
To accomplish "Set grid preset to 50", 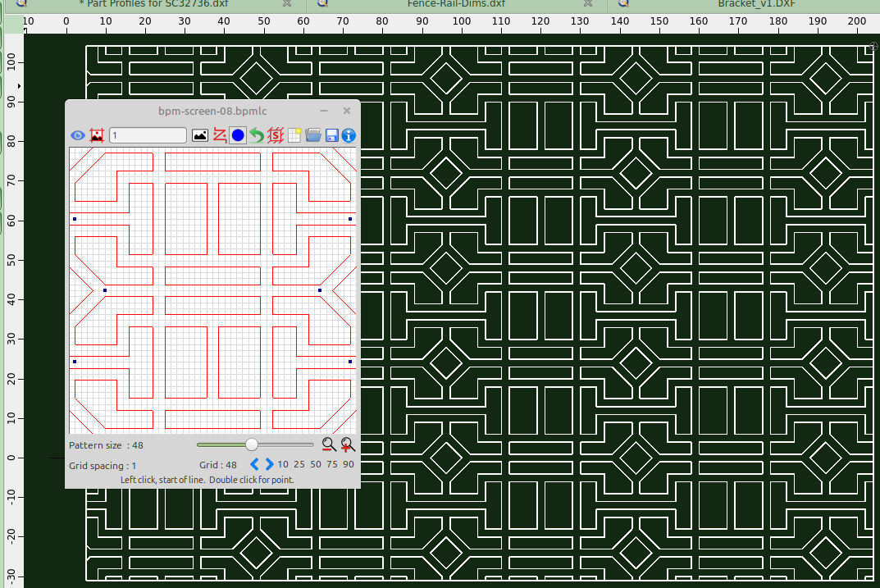I will (x=316, y=465).
